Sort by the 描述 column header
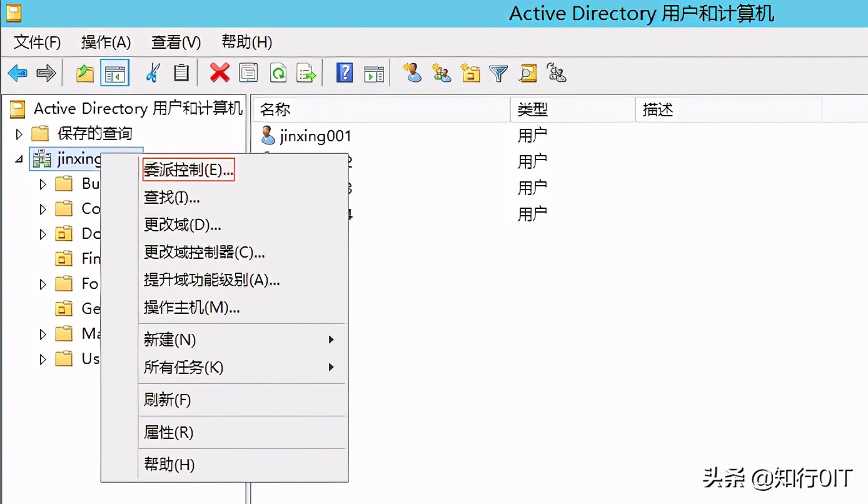The width and height of the screenshot is (868, 504). [x=729, y=109]
